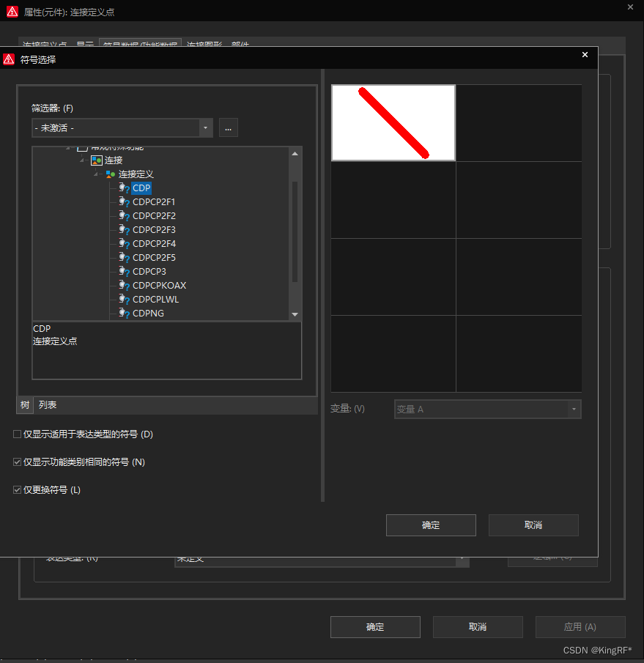
Task: Toggle 仅显示功能类别相同的符号 (N) checkbox
Action: tap(18, 462)
